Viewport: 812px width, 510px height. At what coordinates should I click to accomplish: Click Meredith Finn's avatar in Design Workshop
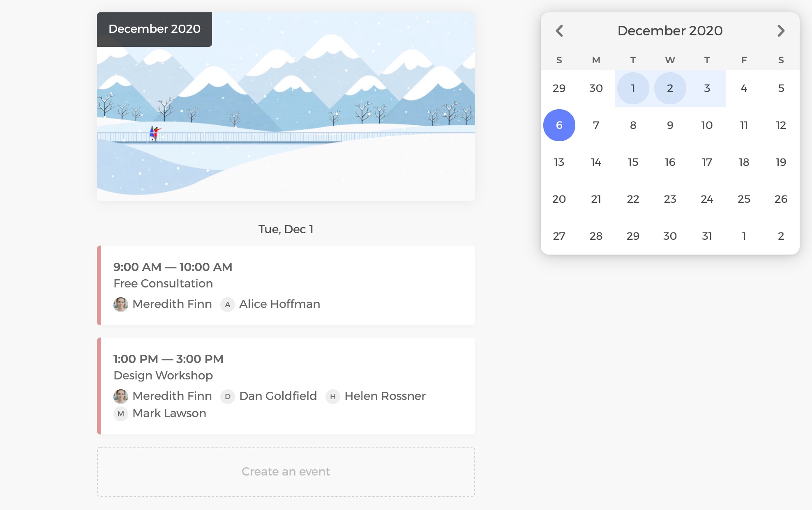coord(120,396)
